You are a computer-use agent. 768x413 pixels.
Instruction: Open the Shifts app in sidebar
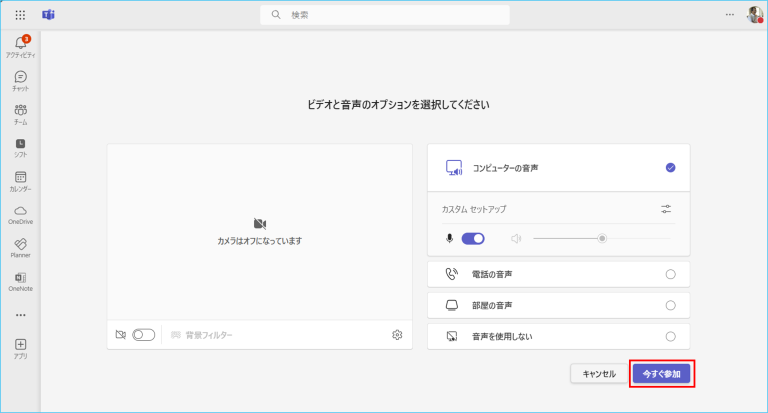20,147
